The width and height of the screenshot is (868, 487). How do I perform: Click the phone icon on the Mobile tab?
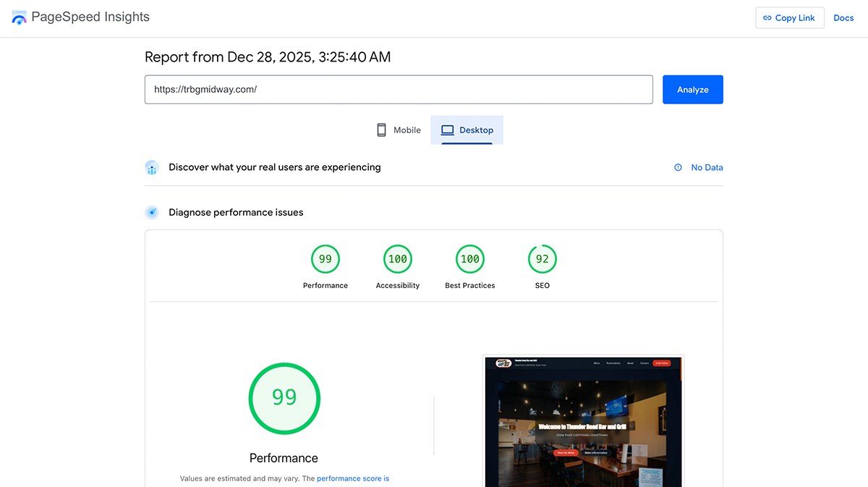[x=381, y=130]
